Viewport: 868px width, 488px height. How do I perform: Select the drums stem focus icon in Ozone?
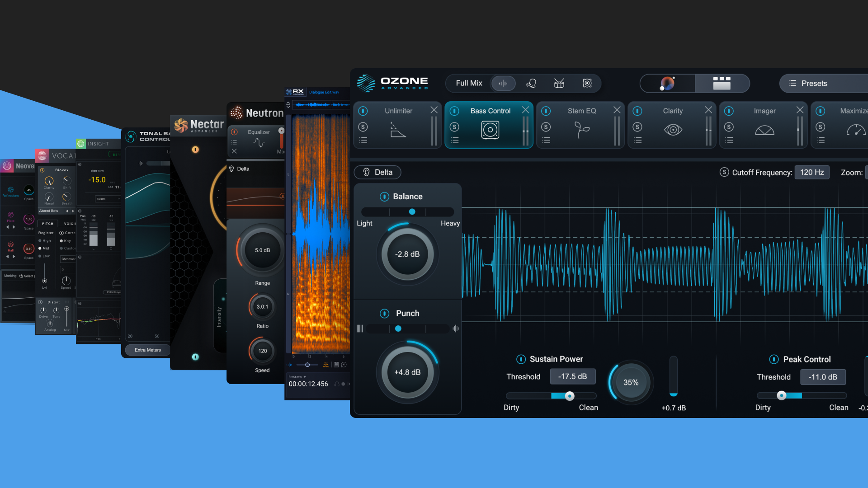(559, 83)
